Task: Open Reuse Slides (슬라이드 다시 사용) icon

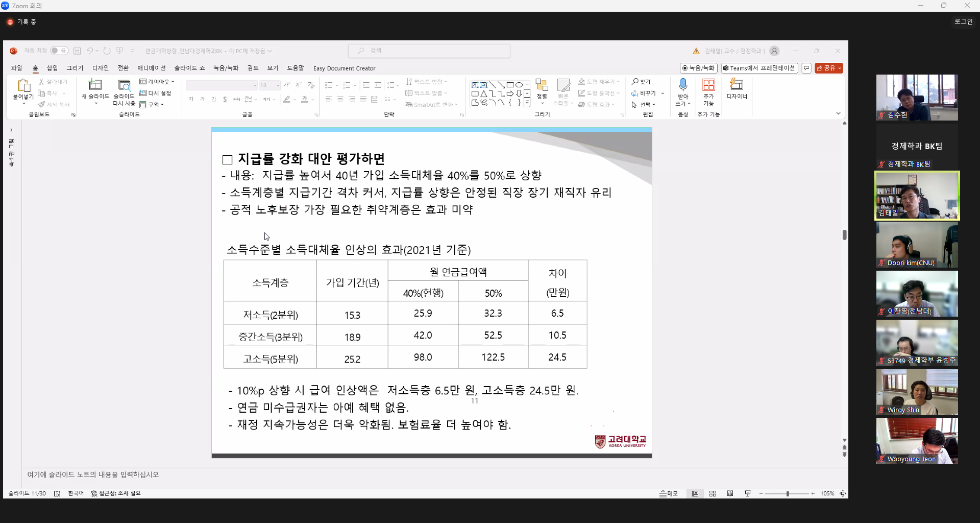Action: (124, 85)
